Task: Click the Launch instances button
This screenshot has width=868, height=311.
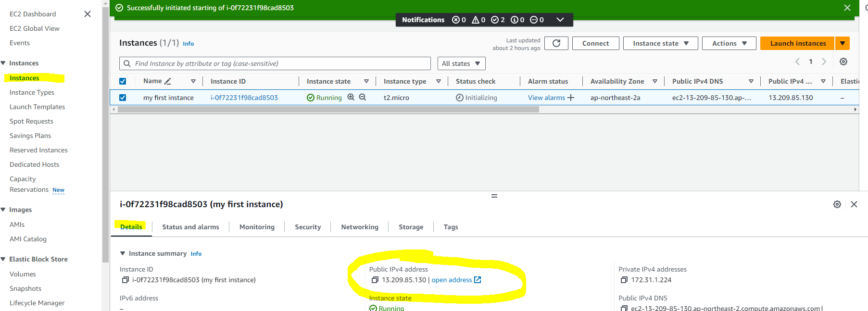Action: click(798, 43)
